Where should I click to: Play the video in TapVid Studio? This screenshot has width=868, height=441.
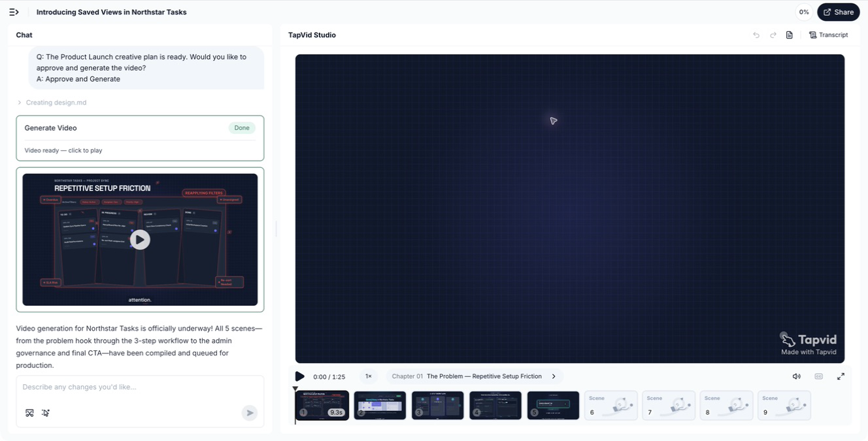click(299, 376)
